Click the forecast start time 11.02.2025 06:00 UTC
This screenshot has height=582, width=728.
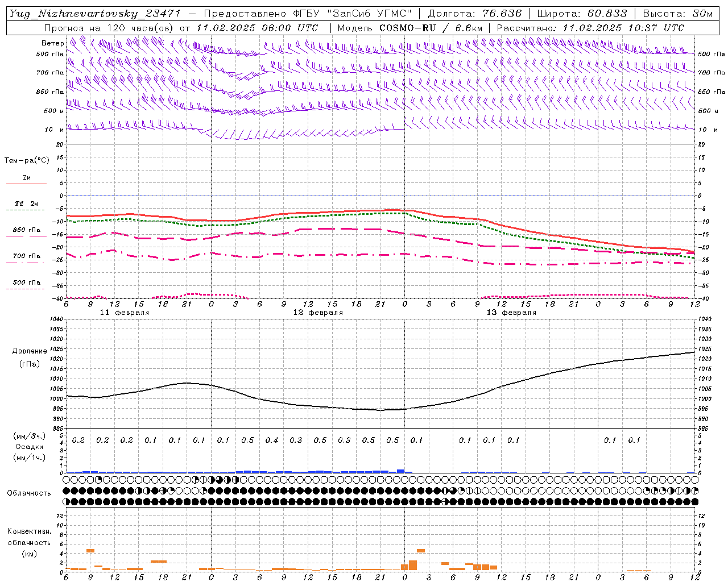point(257,28)
